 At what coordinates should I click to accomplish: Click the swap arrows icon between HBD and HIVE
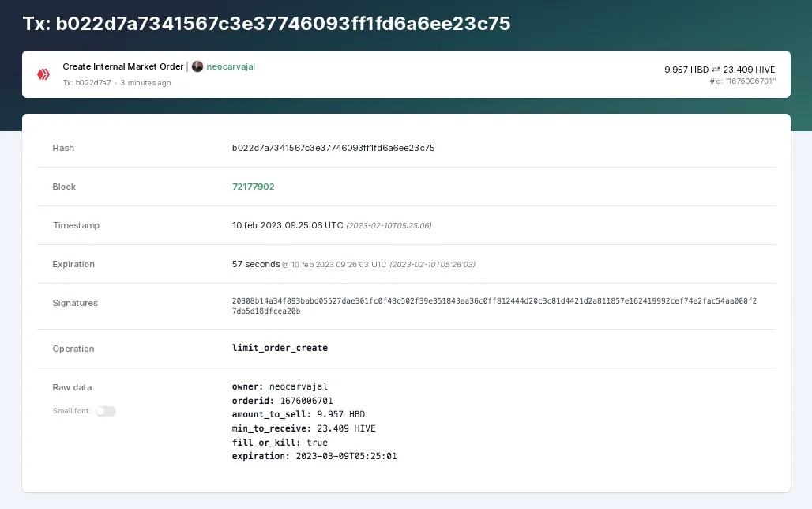[x=716, y=70]
